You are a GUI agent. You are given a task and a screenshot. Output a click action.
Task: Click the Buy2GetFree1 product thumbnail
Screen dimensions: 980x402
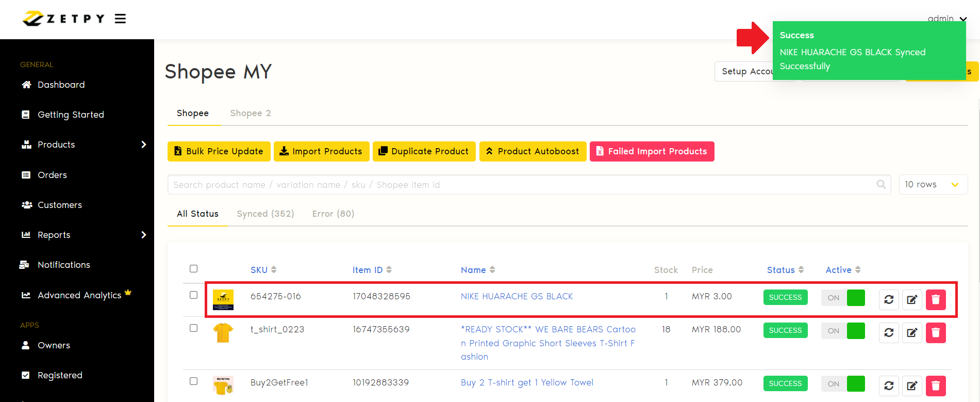pyautogui.click(x=223, y=385)
